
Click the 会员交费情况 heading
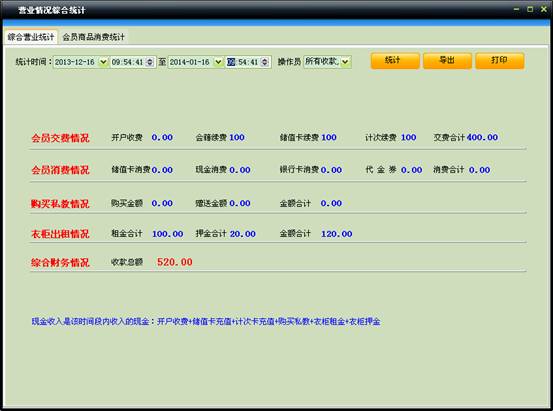[x=60, y=138]
